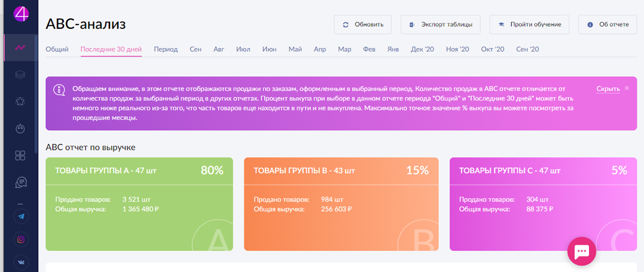Switch to the Общий tab
644x272 pixels.
pos(57,49)
